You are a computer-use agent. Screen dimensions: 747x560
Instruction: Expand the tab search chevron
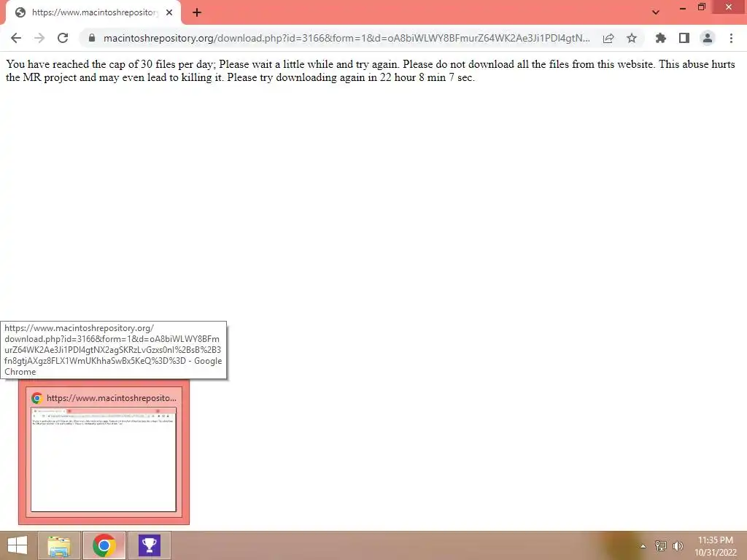(x=656, y=12)
